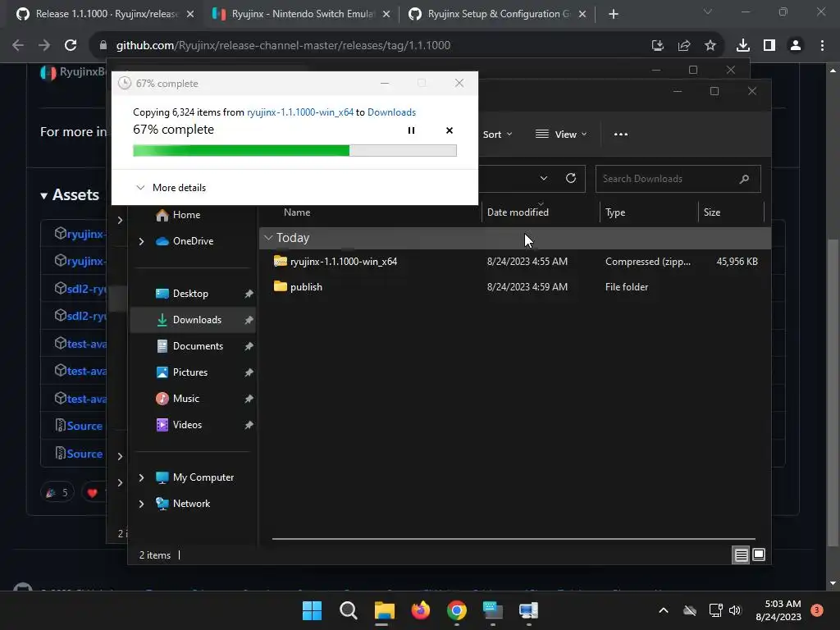The image size is (840, 630).
Task: Reload the GitHub page
Action: (71, 46)
